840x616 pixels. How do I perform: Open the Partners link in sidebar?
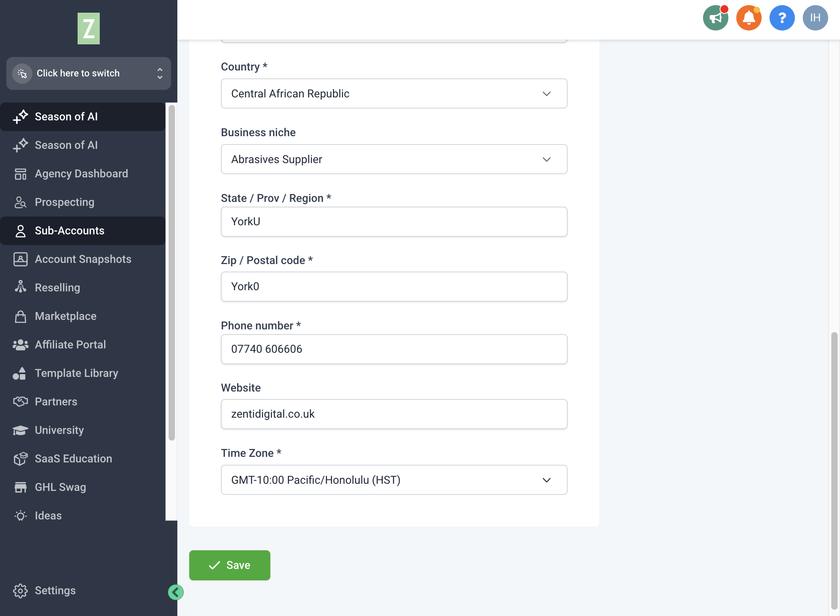(x=83, y=402)
